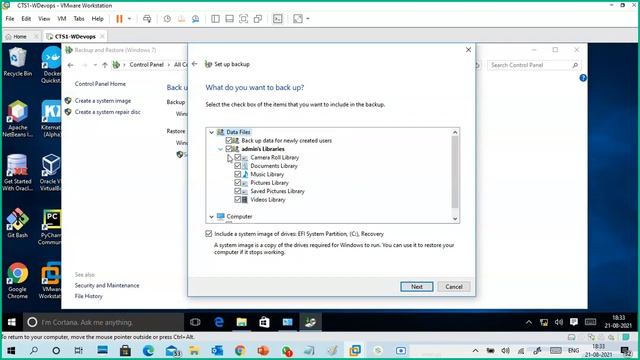Collapse the admin's Libraries tree node
The image size is (640, 360).
220,149
